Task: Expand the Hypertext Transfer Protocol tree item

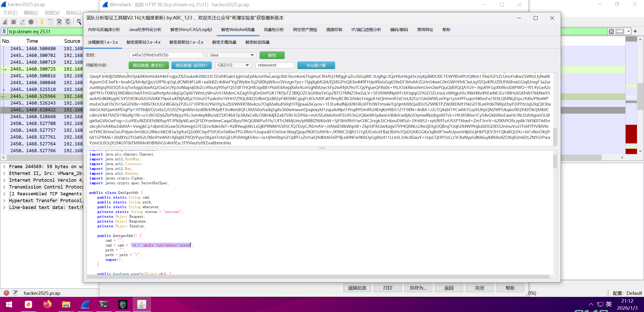Action: tap(4, 201)
